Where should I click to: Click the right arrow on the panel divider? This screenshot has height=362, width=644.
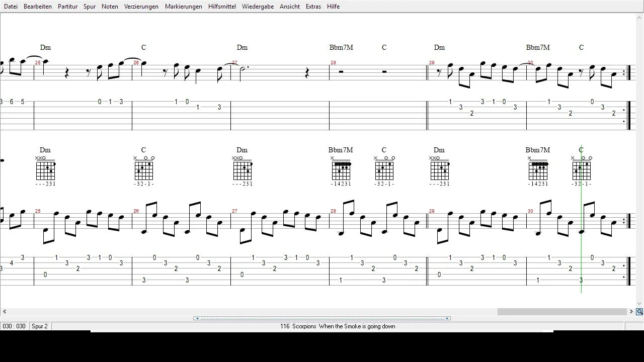(x=447, y=318)
